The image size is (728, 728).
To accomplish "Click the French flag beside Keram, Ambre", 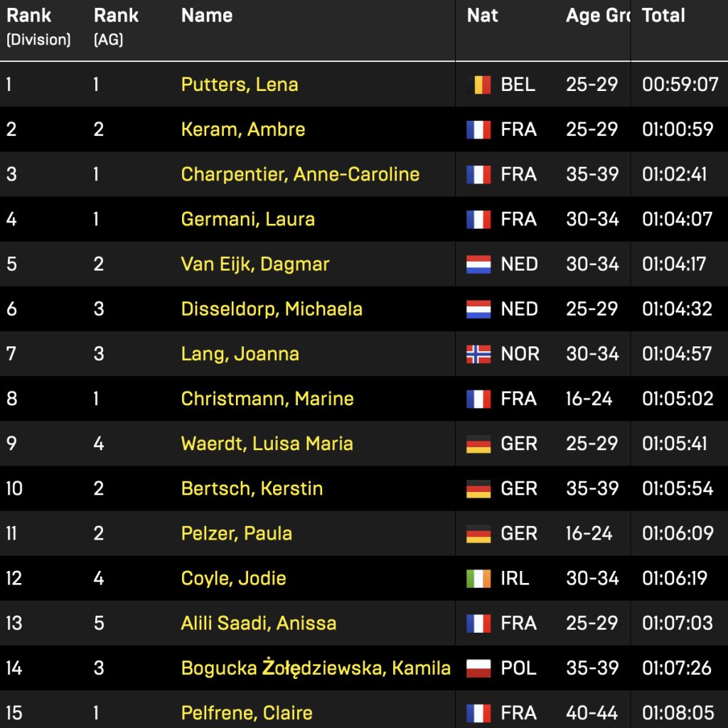I will [478, 129].
